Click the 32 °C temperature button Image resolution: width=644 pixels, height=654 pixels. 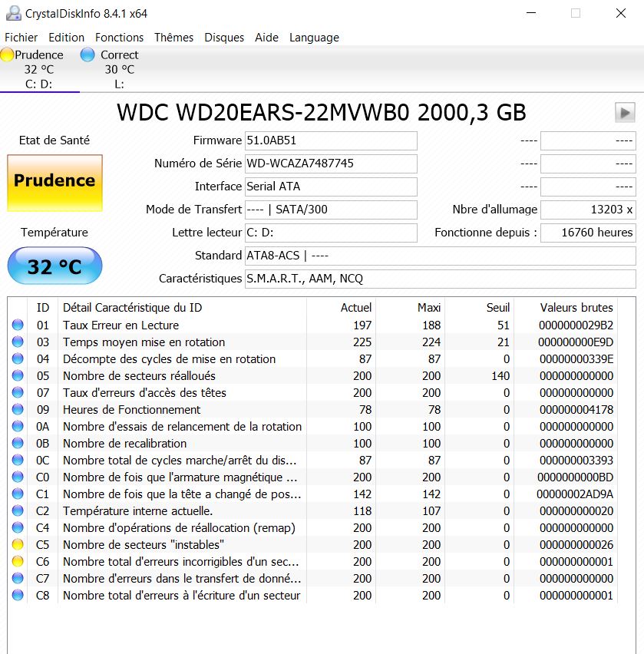coord(54,266)
